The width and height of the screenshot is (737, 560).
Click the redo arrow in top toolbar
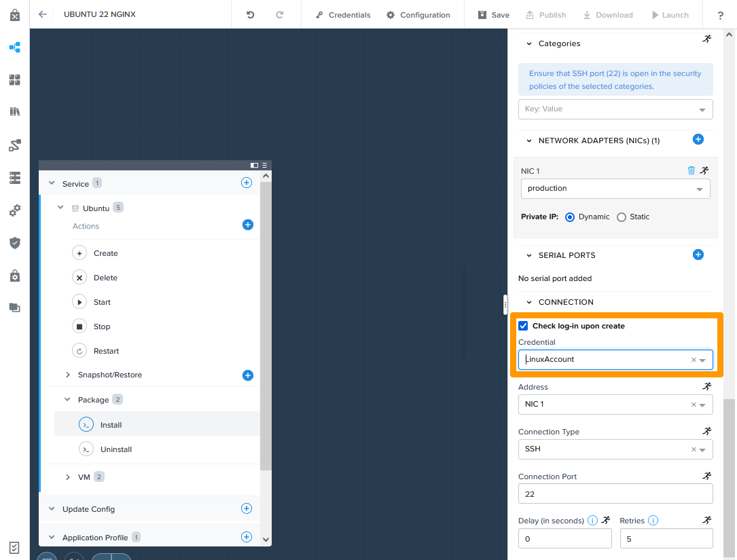(x=280, y=15)
